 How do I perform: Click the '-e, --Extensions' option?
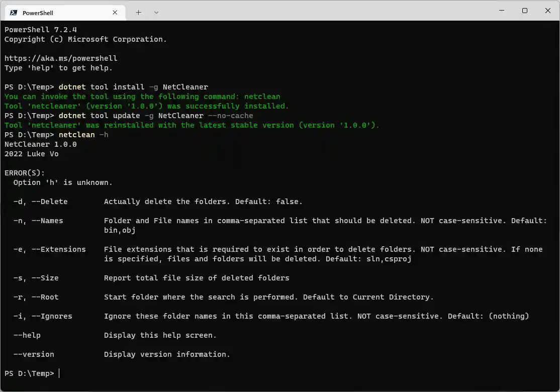[x=50, y=249]
